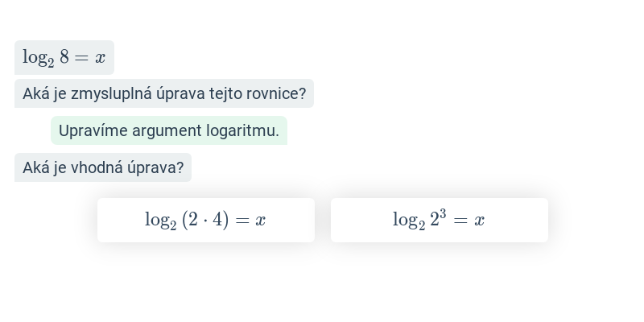Pick the right answer card with the exponent
The height and width of the screenshot is (322, 644).
click(439, 220)
